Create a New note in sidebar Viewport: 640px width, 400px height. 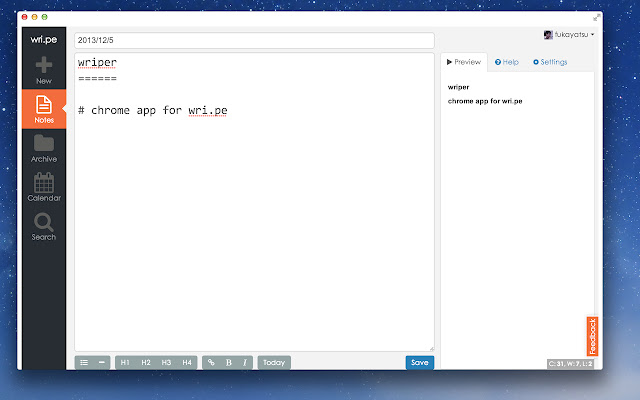(44, 70)
